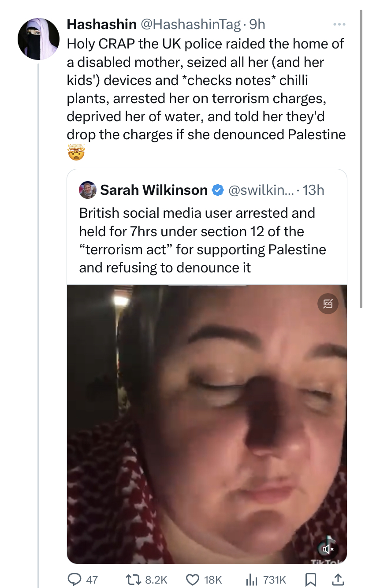The image size is (365, 588).
Task: Open Hashashin's profile avatar
Action: [x=39, y=39]
